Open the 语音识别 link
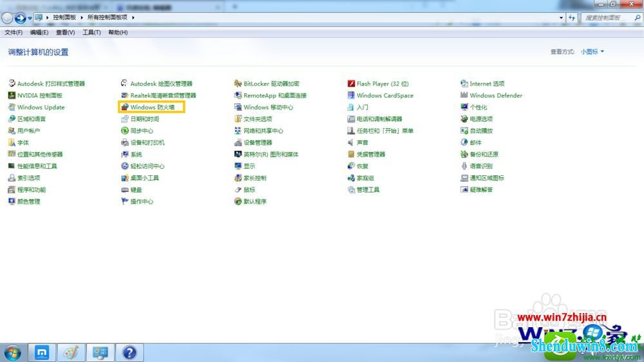The height and width of the screenshot is (362, 644). tap(481, 166)
